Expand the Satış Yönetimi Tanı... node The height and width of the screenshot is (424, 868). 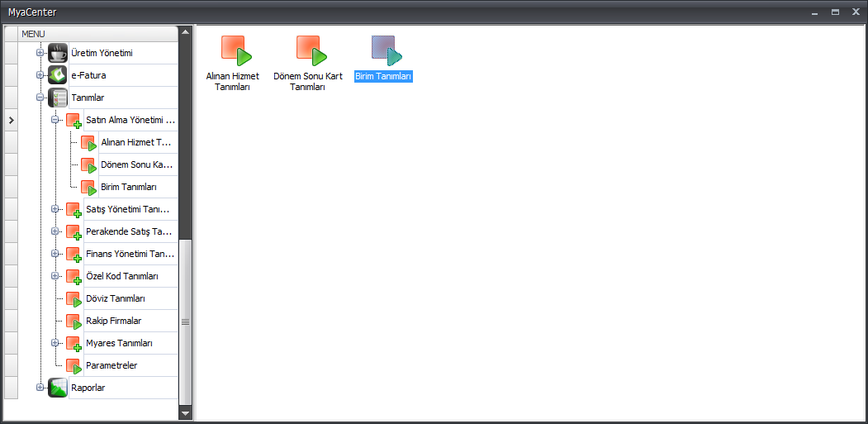click(55, 209)
